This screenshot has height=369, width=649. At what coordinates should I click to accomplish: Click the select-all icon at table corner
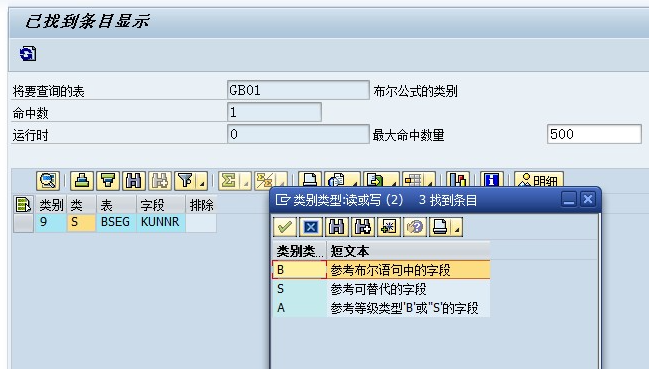coord(23,204)
